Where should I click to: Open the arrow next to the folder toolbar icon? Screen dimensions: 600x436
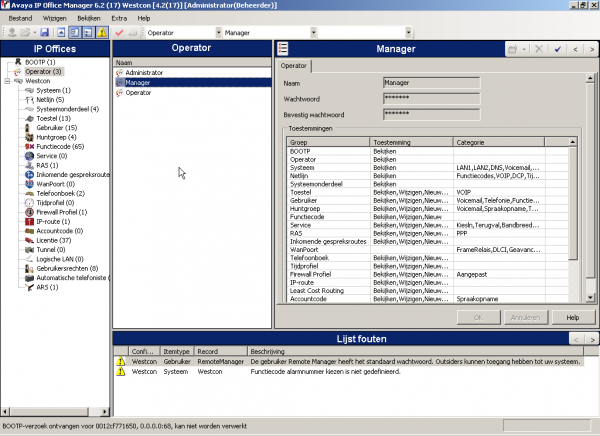pyautogui.click(x=34, y=33)
